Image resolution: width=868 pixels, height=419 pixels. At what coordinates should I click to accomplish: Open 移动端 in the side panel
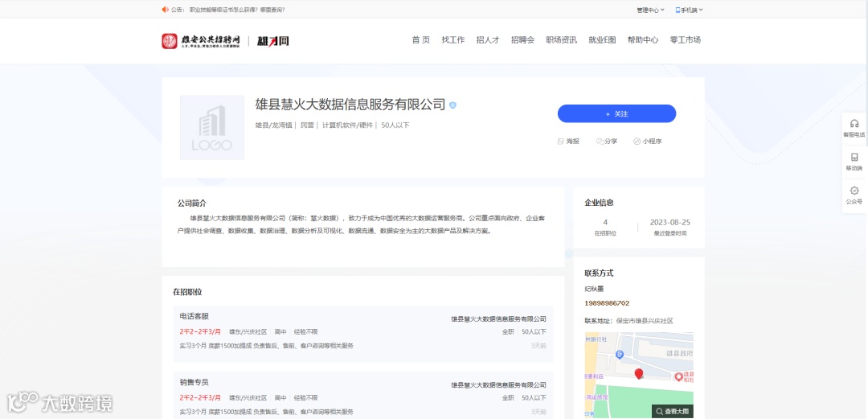[x=854, y=162]
